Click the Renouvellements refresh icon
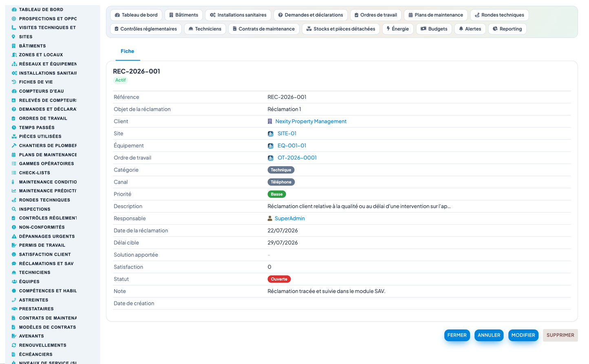 click(14, 345)
